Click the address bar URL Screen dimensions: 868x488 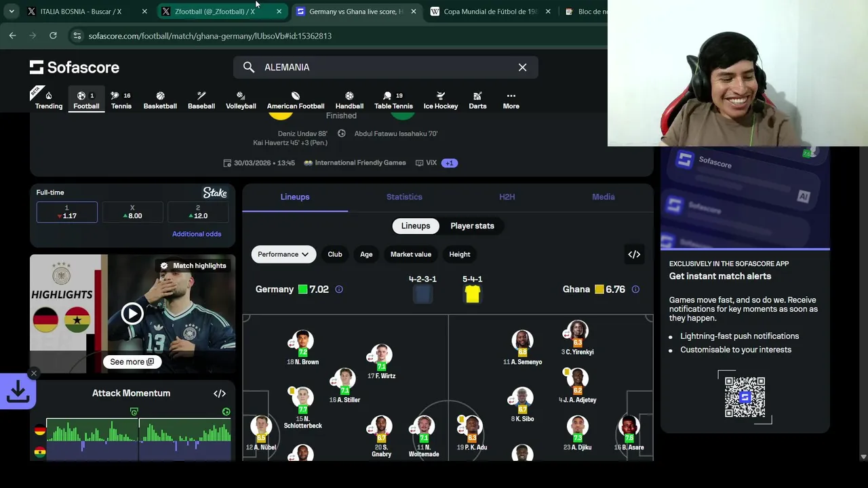click(x=210, y=36)
